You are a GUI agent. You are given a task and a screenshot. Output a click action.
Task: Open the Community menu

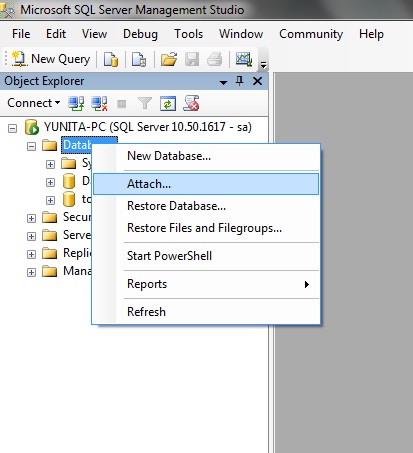point(311,34)
